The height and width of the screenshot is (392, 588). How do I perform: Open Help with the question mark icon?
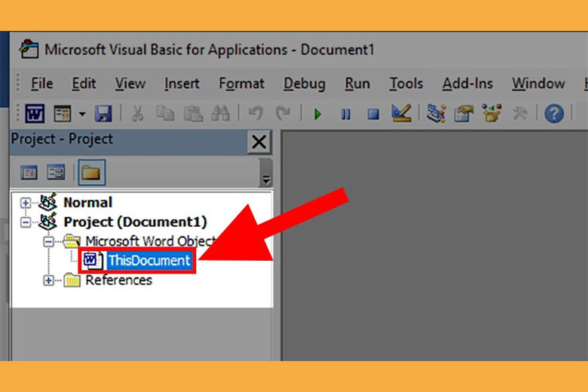[x=554, y=114]
